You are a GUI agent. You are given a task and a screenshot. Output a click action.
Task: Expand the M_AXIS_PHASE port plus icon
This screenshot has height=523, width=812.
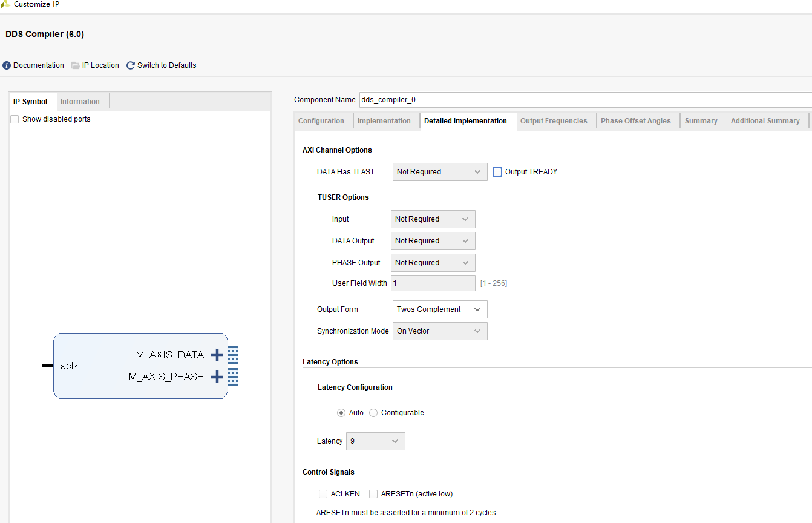click(x=217, y=377)
